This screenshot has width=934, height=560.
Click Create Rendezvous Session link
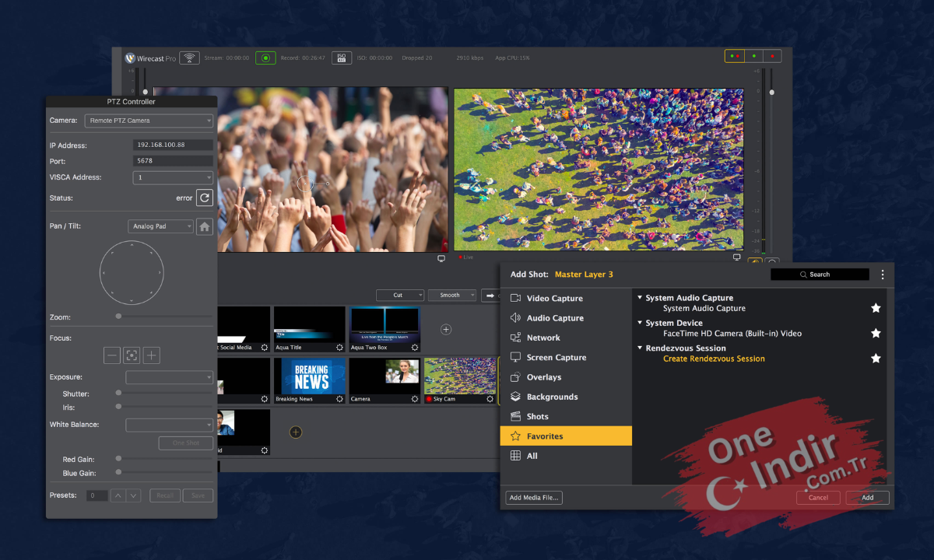714,359
